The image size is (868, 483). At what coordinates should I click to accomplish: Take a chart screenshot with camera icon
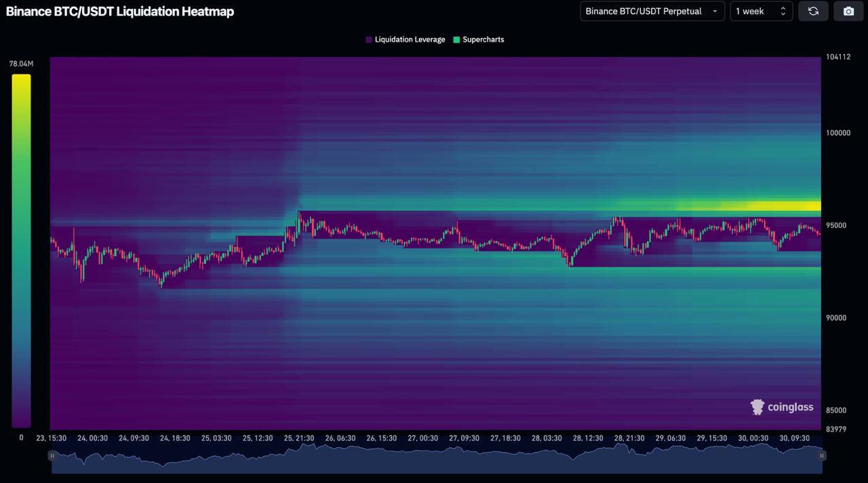click(848, 11)
